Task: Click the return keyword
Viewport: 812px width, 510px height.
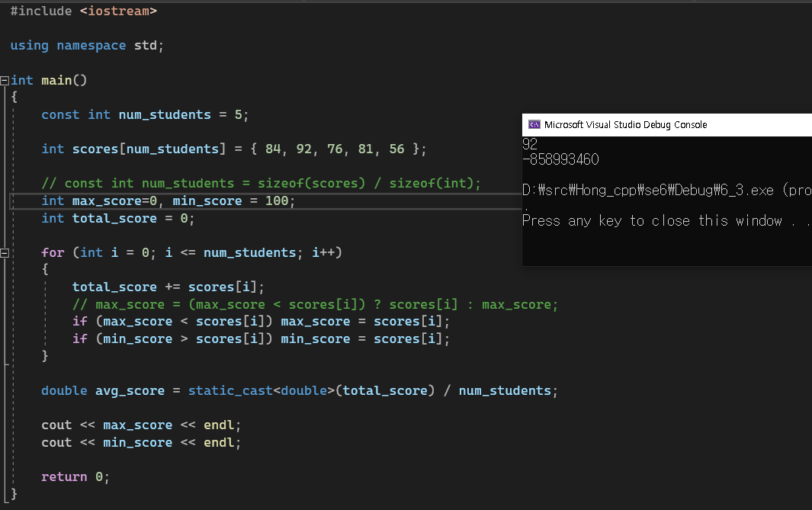Action: point(64,476)
